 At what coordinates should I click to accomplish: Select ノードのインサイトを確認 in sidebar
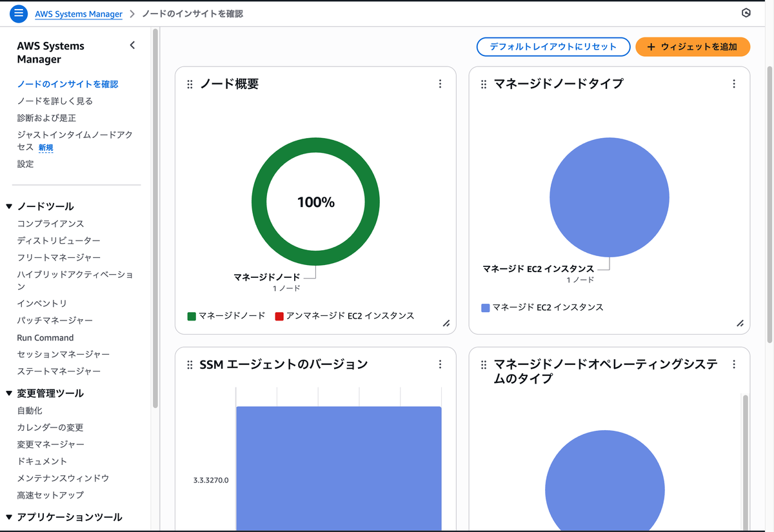[68, 84]
